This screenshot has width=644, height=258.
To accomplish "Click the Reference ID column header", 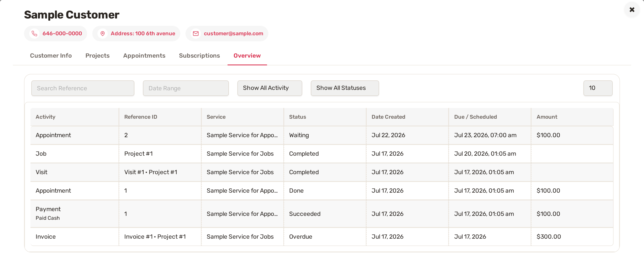I will point(160,117).
